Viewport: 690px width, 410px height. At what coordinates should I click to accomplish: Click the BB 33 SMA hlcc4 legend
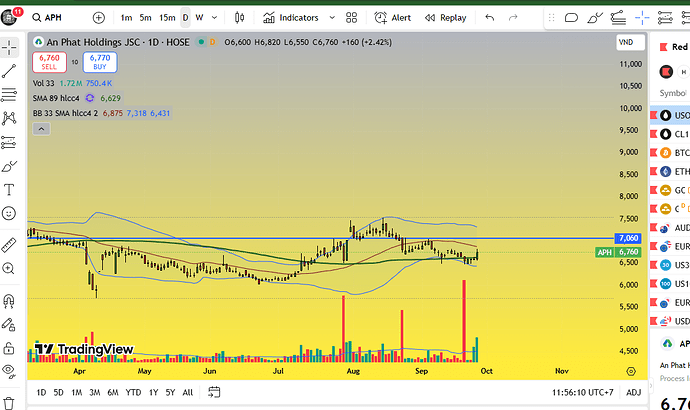65,113
